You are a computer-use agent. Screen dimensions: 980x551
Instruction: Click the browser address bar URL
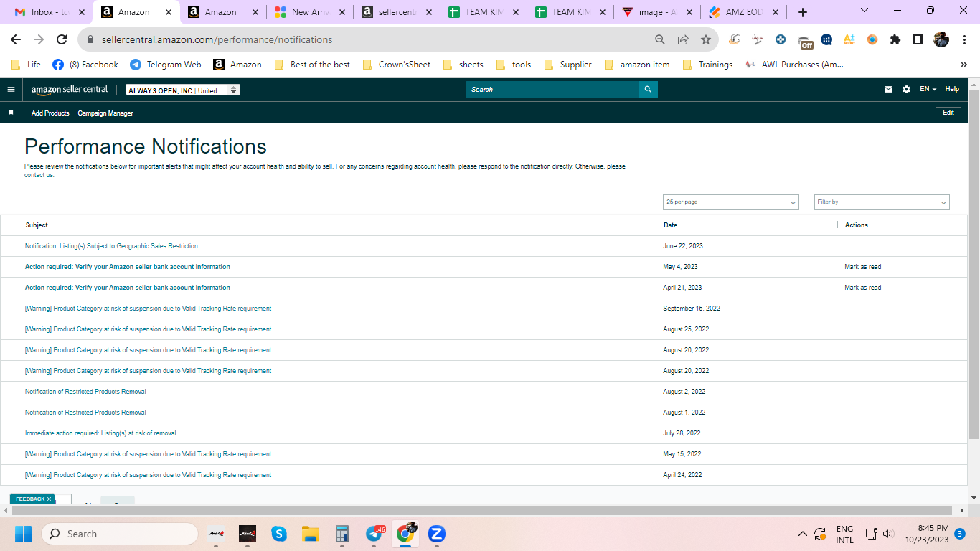pyautogui.click(x=217, y=39)
